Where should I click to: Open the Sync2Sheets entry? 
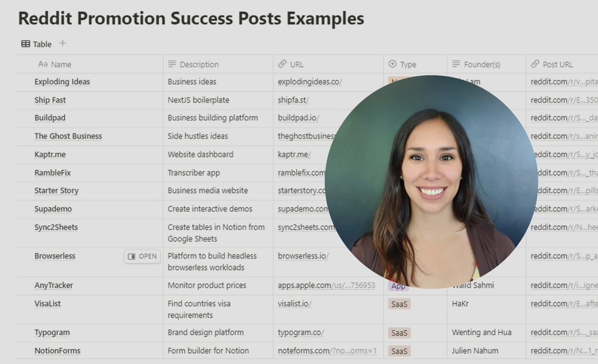pyautogui.click(x=56, y=227)
